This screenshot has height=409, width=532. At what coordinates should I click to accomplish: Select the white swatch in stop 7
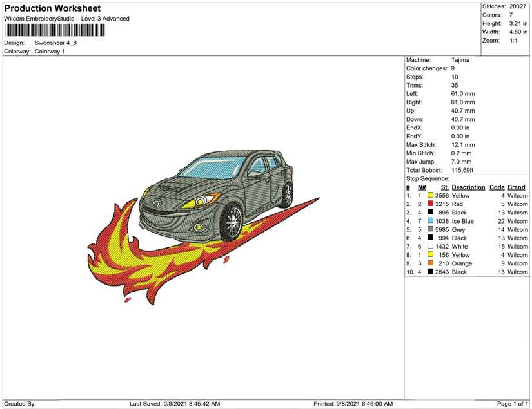[430, 247]
